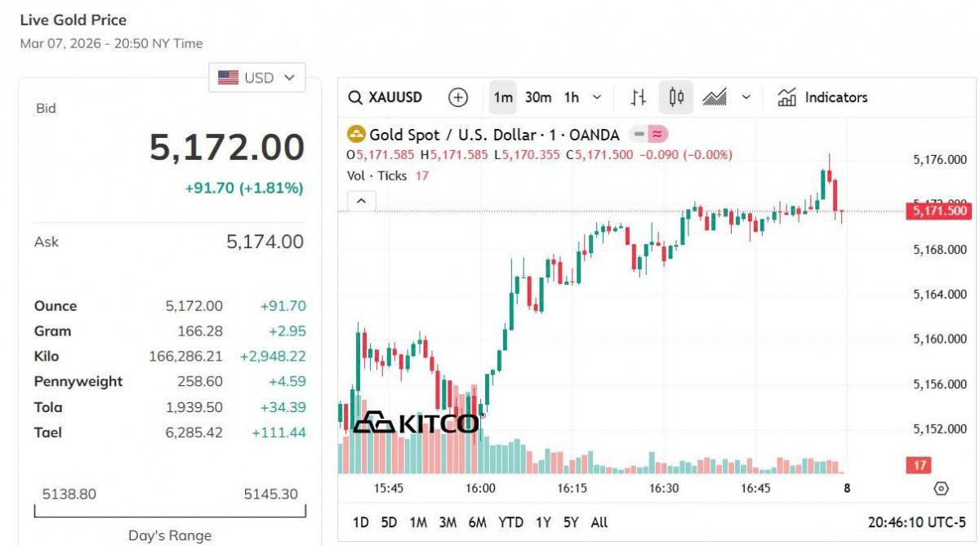Click the add symbol compare plus icon
This screenshot has height=546, width=980.
(x=458, y=98)
